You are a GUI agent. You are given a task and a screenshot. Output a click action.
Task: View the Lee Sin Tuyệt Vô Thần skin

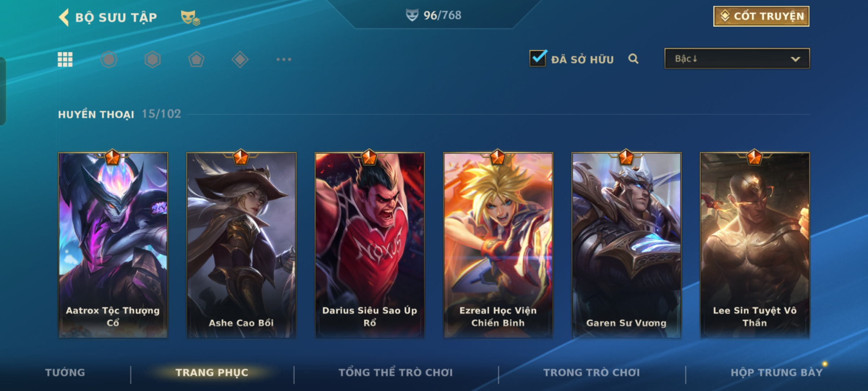coord(755,245)
